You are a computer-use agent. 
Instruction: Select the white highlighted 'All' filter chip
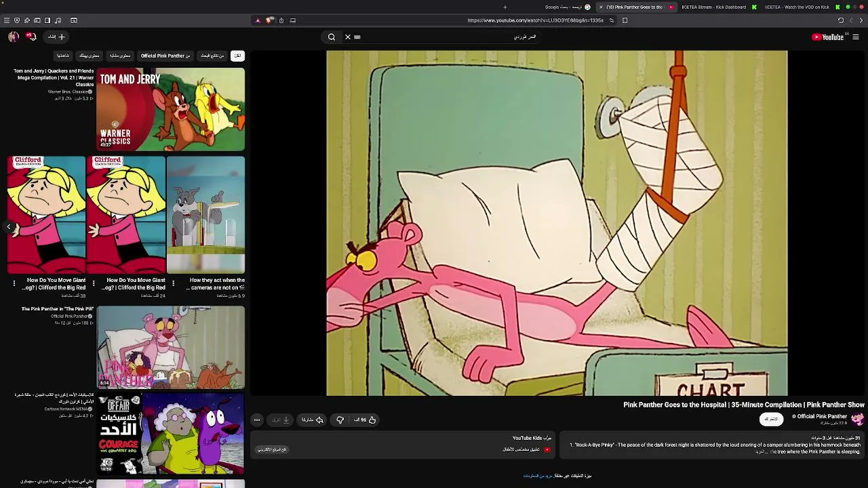237,56
